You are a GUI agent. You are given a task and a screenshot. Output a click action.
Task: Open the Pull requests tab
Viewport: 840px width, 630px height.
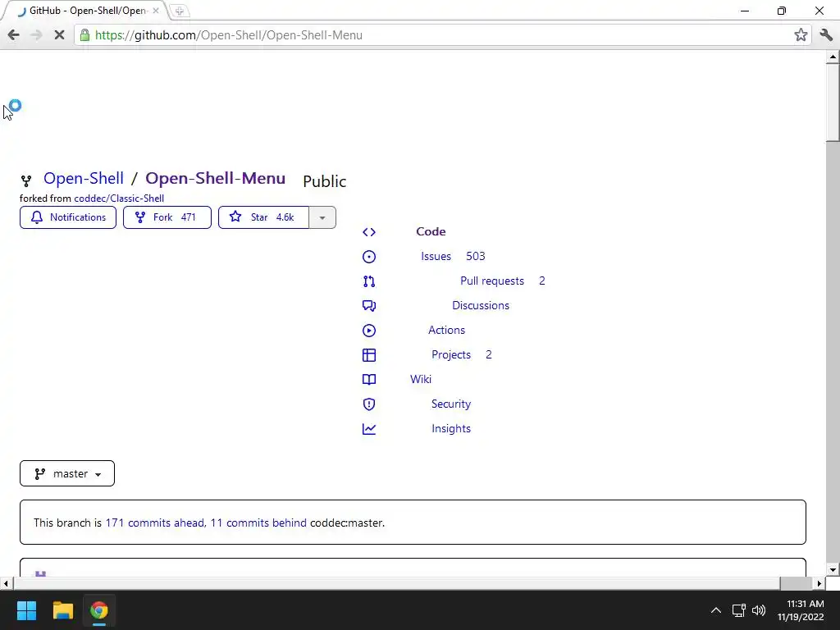coord(492,281)
